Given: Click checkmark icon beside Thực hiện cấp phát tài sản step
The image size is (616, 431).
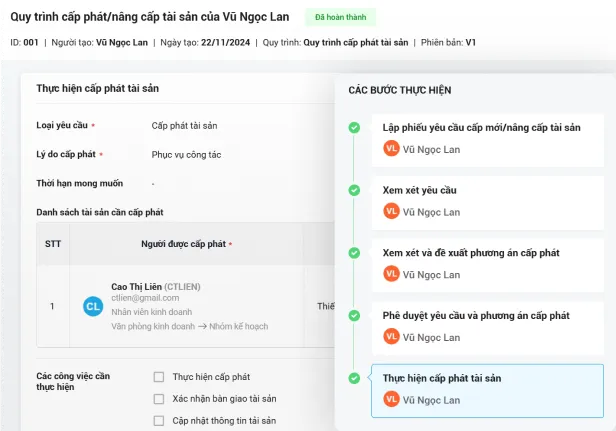Looking at the screenshot, I should [354, 378].
